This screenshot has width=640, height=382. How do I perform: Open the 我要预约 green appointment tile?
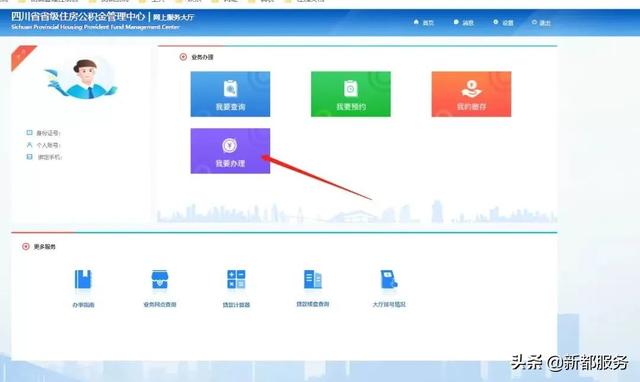pyautogui.click(x=351, y=94)
